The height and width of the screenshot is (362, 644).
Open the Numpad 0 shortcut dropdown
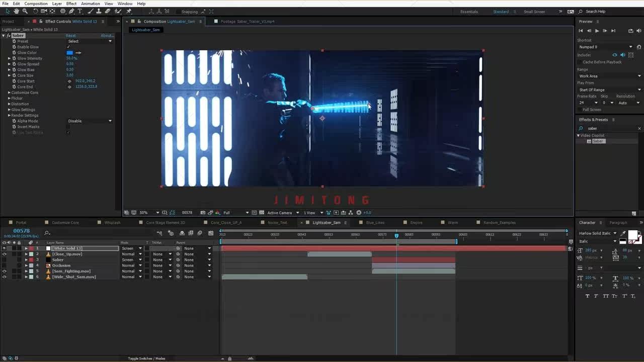606,47
